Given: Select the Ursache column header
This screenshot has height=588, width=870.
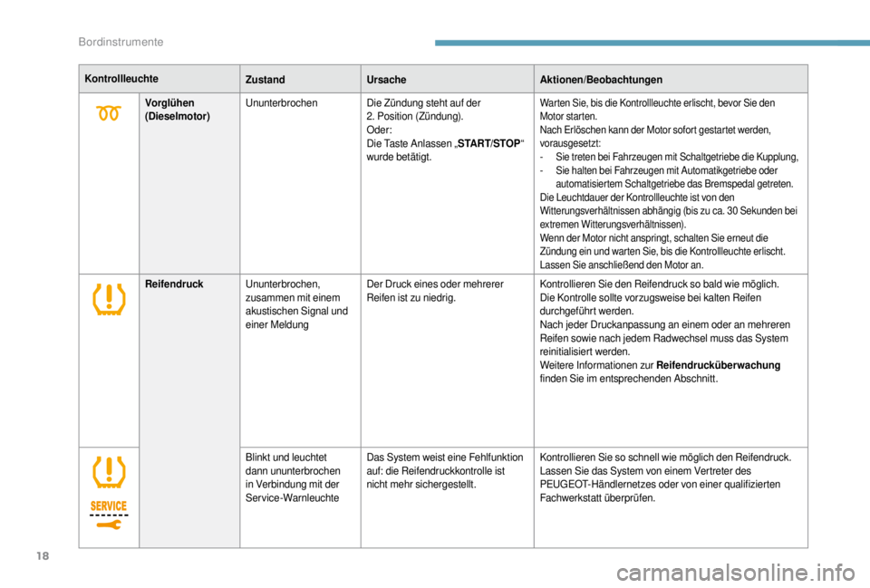Looking at the screenshot, I should (386, 80).
